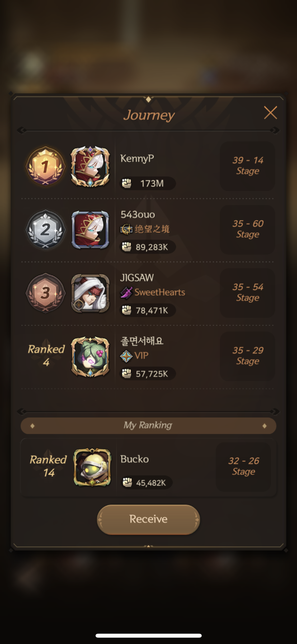
Task: Open the green-haired avatar at rank 4
Action: click(x=90, y=357)
